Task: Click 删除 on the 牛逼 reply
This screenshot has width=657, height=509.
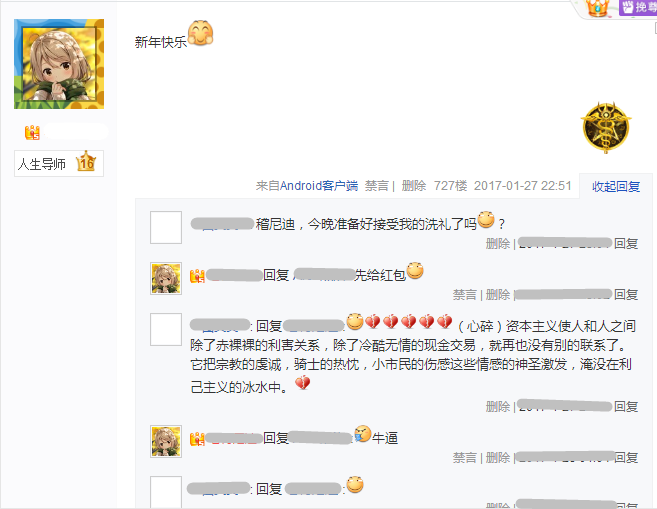Action: coord(498,457)
